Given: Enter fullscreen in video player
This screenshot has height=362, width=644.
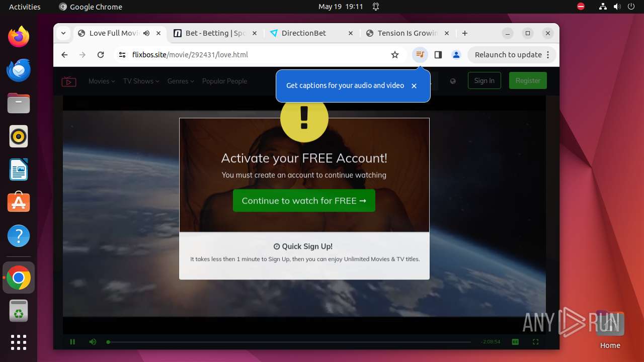Looking at the screenshot, I should tap(535, 342).
